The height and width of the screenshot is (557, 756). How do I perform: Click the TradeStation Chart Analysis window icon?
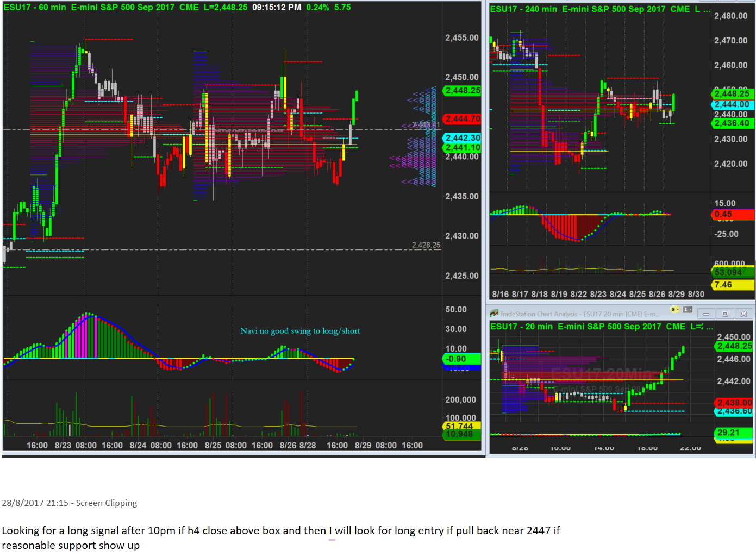[x=494, y=314]
